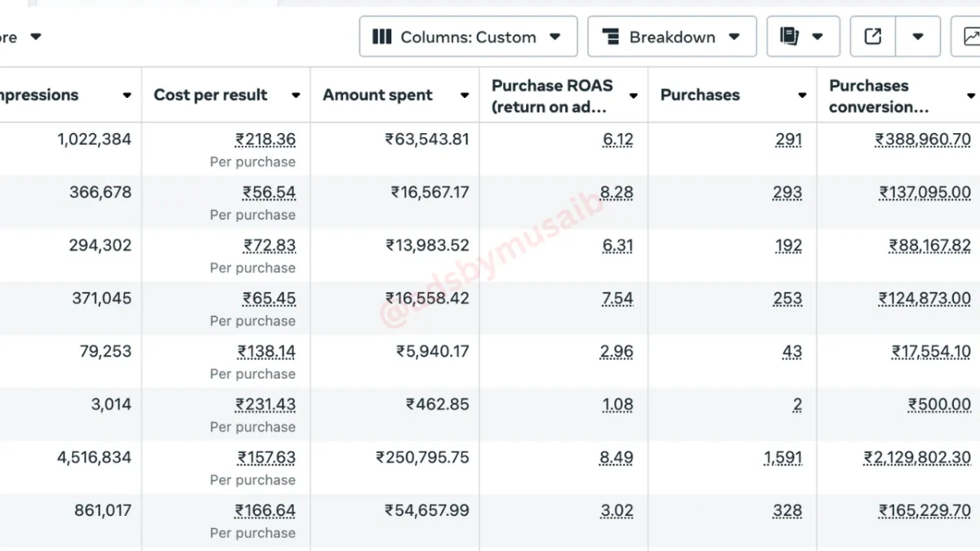Image resolution: width=980 pixels, height=551 pixels.
Task: Sort by the Purchases column header
Action: (700, 95)
